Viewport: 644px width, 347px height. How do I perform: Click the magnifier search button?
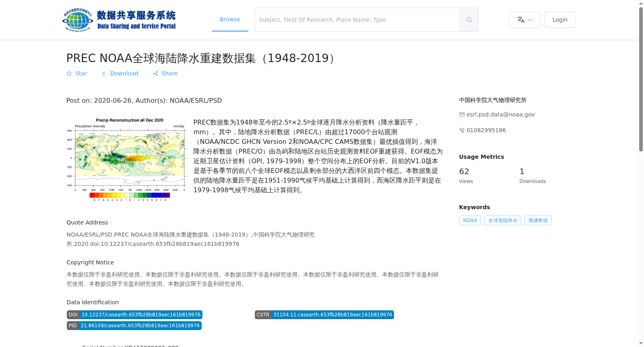coord(469,20)
